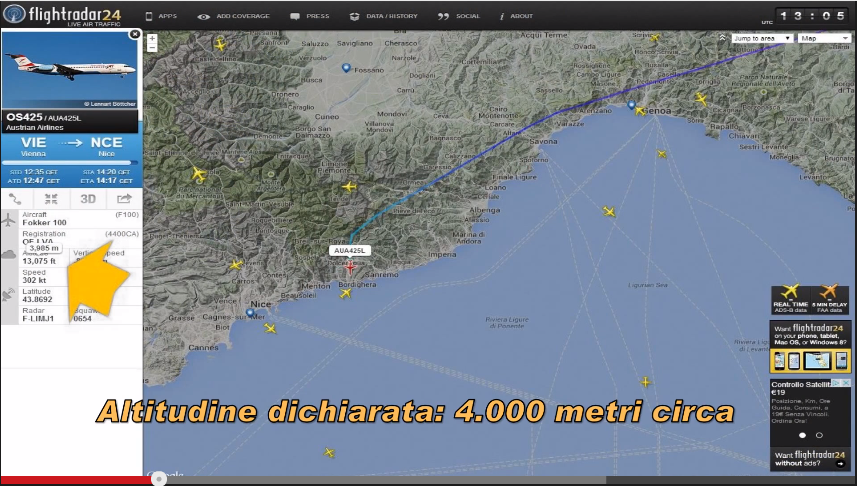The image size is (857, 486).
Task: Select the plane near Saluzzo at top
Action: [220, 44]
